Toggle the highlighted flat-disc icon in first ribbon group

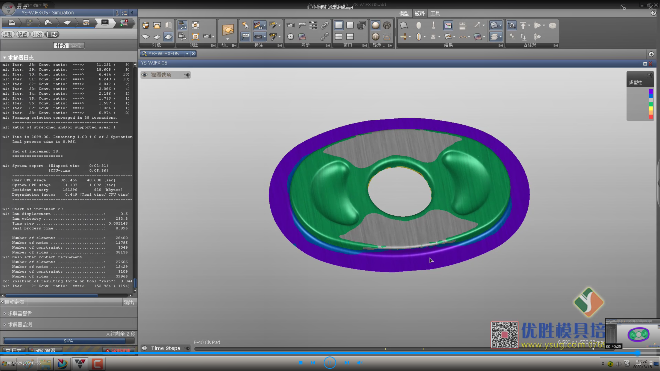[168, 37]
